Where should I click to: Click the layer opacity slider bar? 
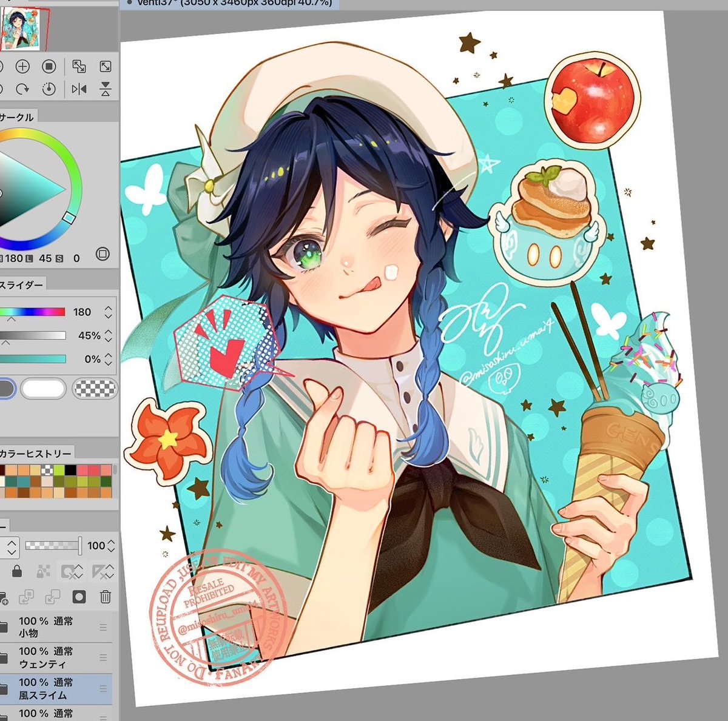pyautogui.click(x=53, y=546)
